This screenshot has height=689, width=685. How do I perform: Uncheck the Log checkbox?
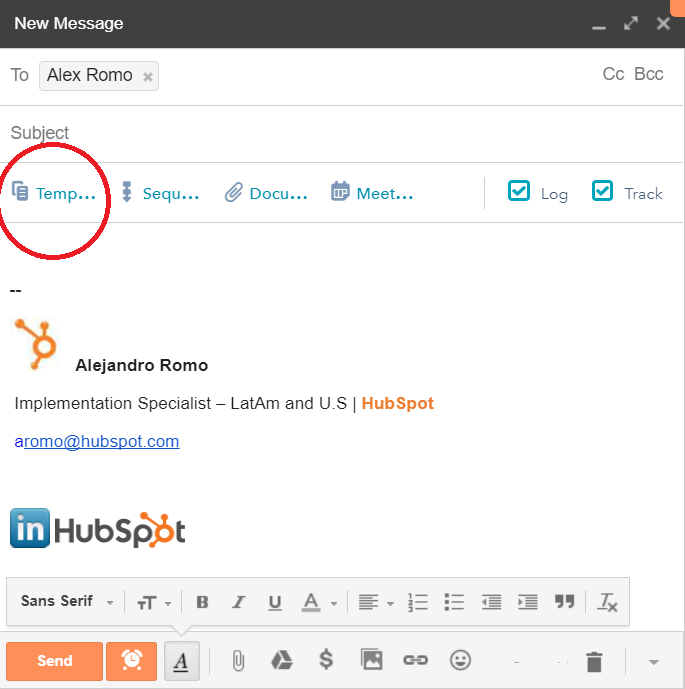coord(519,191)
